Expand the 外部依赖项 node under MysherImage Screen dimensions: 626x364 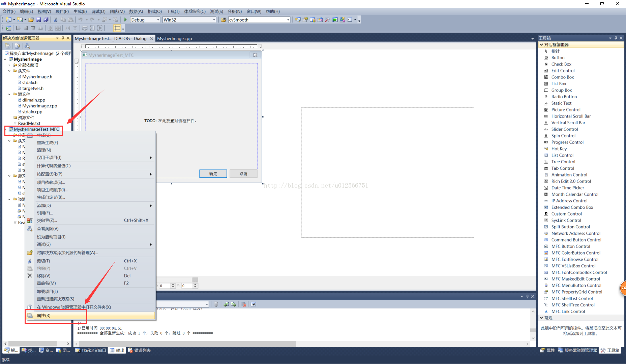pyautogui.click(x=9, y=65)
